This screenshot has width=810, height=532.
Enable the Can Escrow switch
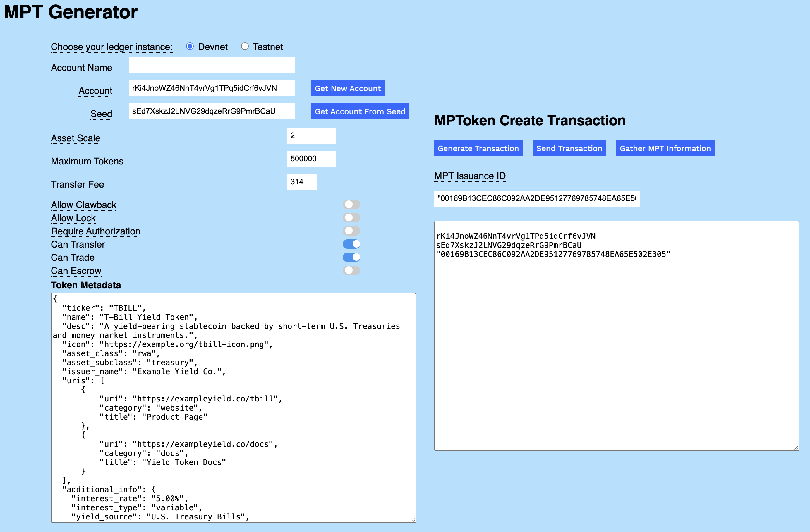pos(351,270)
